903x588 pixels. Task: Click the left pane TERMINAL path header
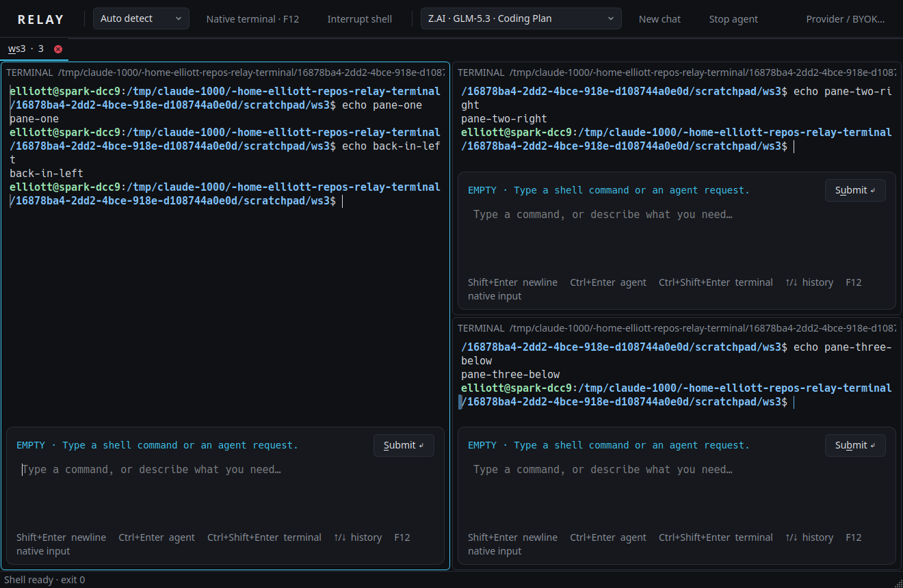225,72
